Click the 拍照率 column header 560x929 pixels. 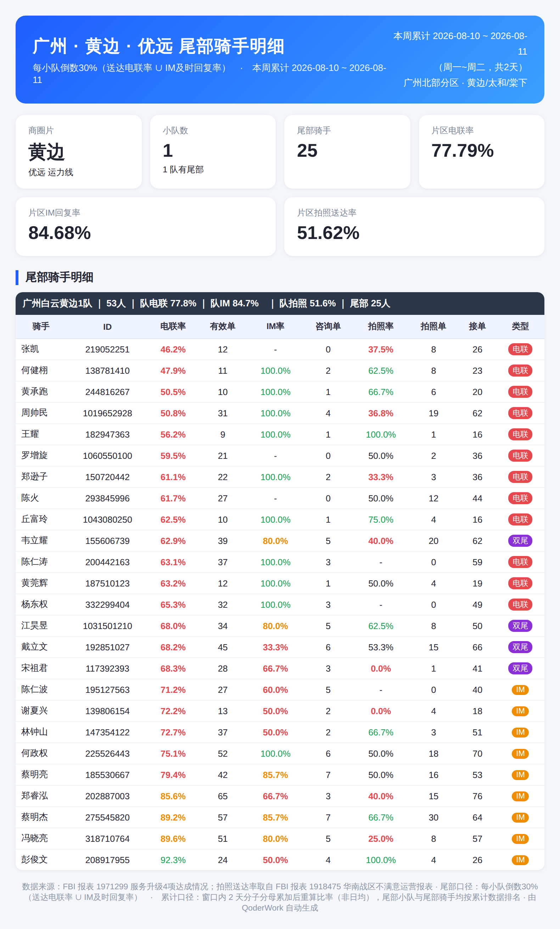(381, 327)
